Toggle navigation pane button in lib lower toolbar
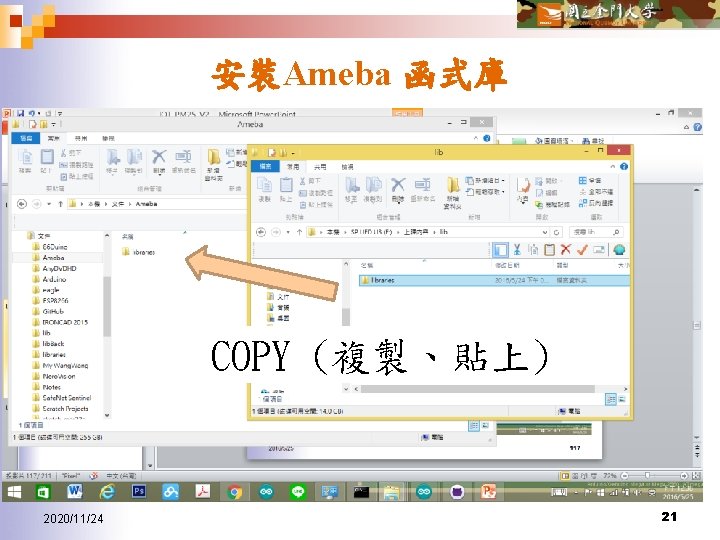 click(x=500, y=249)
